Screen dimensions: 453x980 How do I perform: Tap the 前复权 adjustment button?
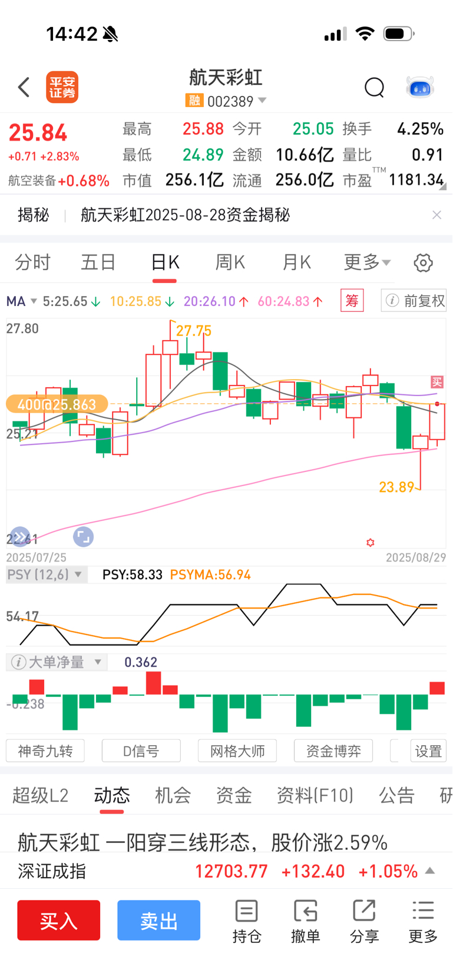coord(414,301)
